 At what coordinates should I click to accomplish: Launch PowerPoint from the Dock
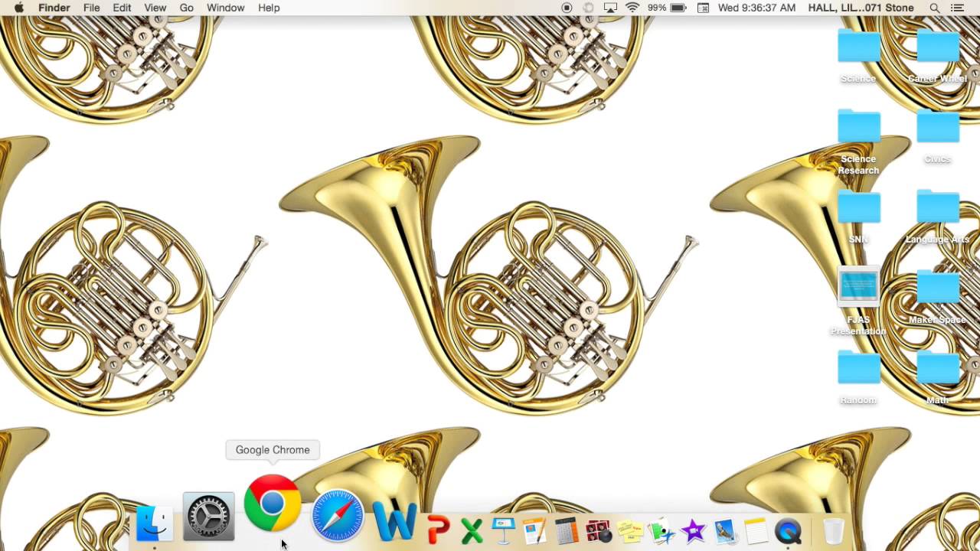(438, 529)
